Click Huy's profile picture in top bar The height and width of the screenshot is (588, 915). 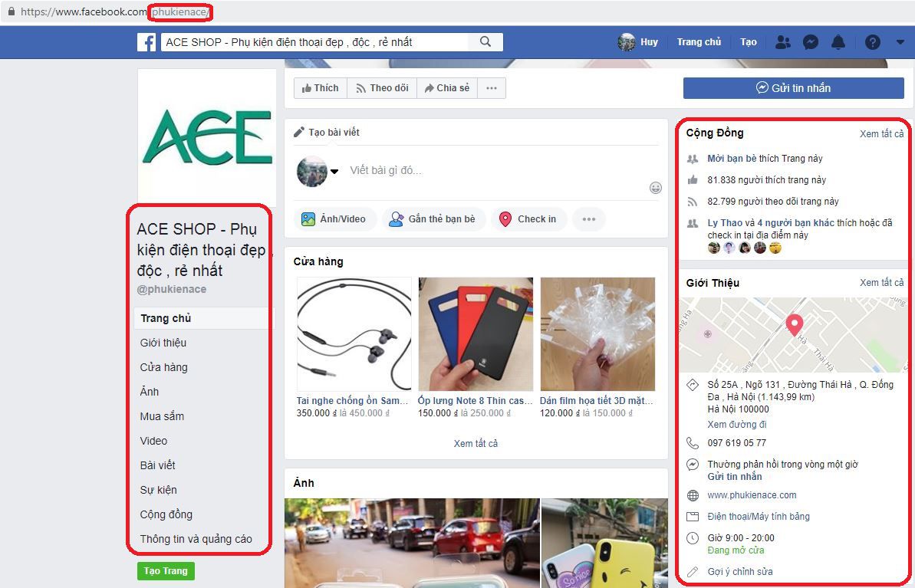626,42
